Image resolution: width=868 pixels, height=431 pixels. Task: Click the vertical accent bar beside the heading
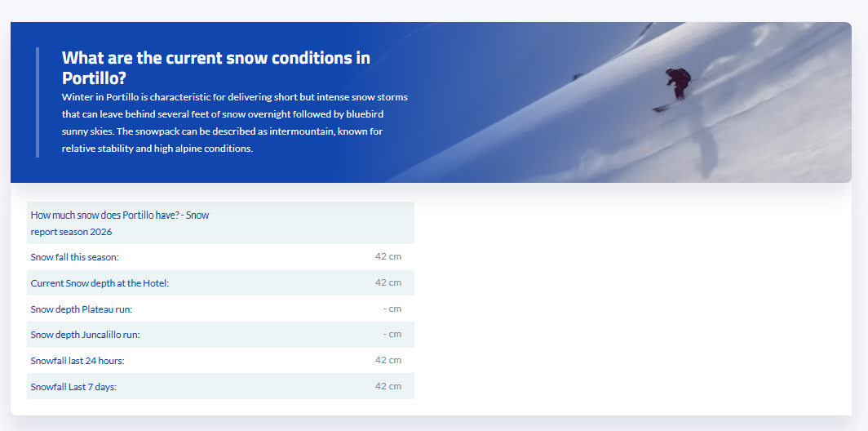coord(38,103)
